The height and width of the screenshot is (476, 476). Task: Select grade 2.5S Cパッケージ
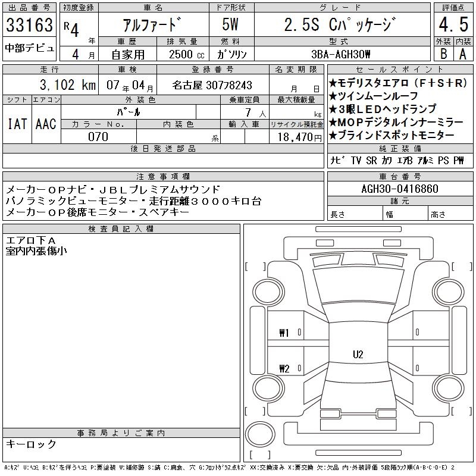point(340,24)
